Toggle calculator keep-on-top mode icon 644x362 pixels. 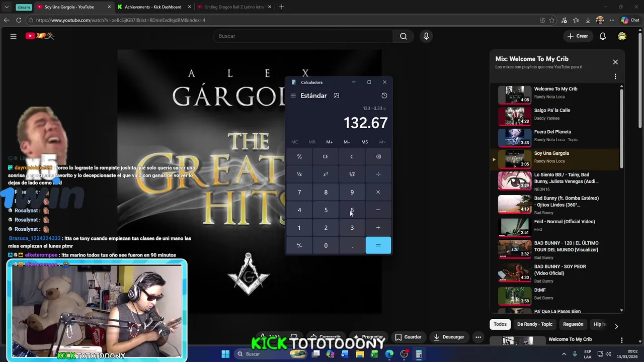pyautogui.click(x=337, y=96)
